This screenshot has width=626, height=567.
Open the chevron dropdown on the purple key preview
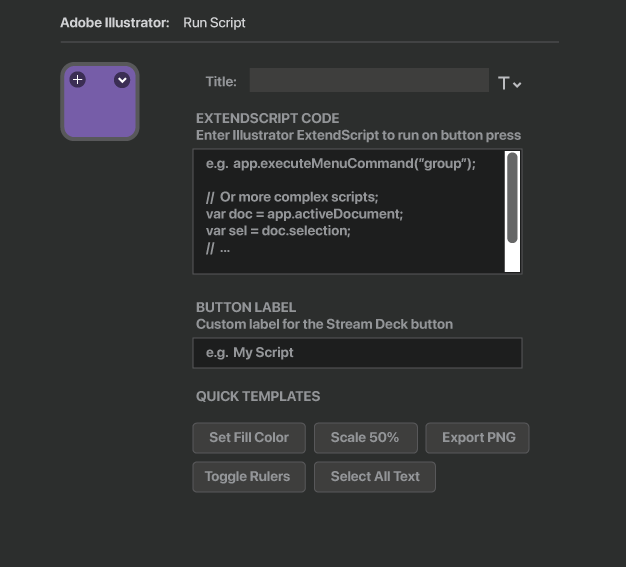[122, 80]
